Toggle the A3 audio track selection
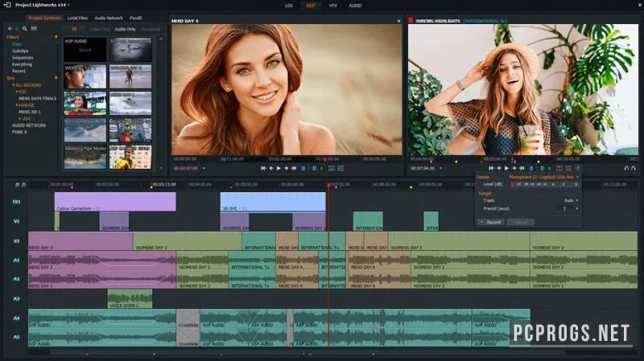Viewport: 644px width, 361px height. pos(16,298)
